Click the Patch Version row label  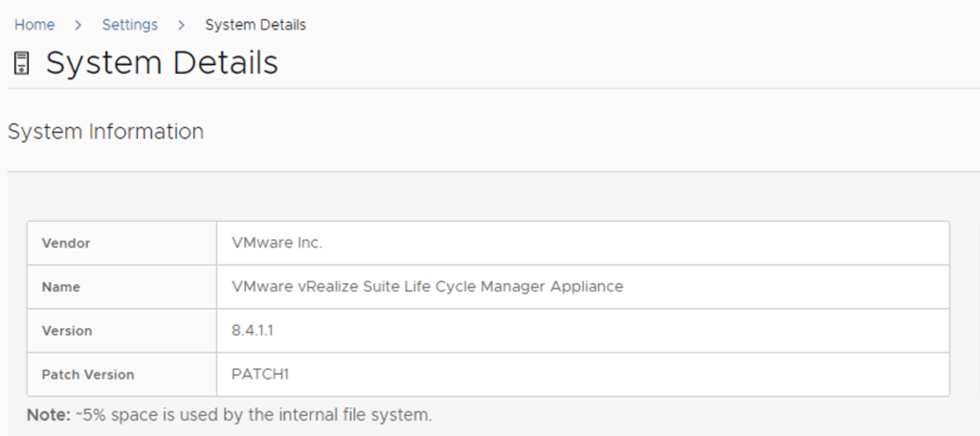[88, 375]
